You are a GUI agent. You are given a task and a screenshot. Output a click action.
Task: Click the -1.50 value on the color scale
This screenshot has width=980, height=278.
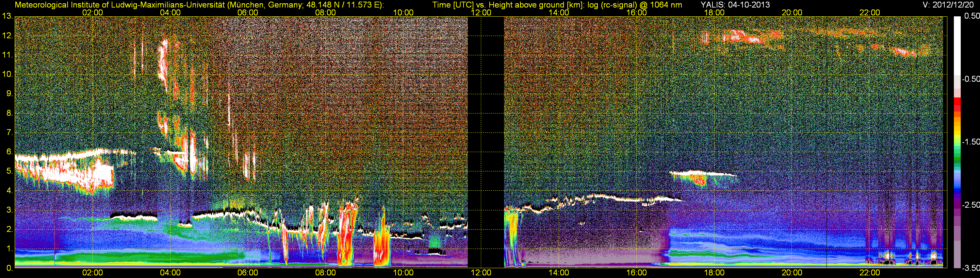coord(971,142)
